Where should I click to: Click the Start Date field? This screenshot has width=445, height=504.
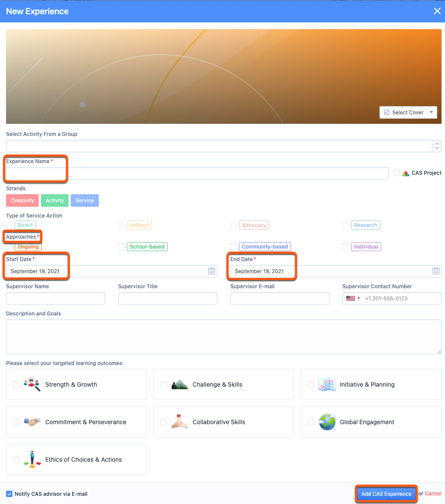pyautogui.click(x=112, y=271)
